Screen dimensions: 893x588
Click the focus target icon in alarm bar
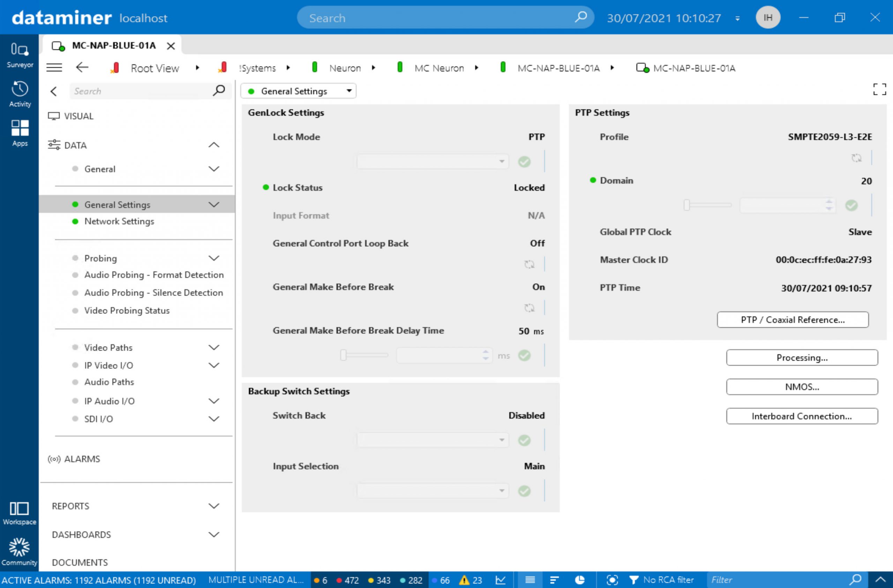coord(612,580)
